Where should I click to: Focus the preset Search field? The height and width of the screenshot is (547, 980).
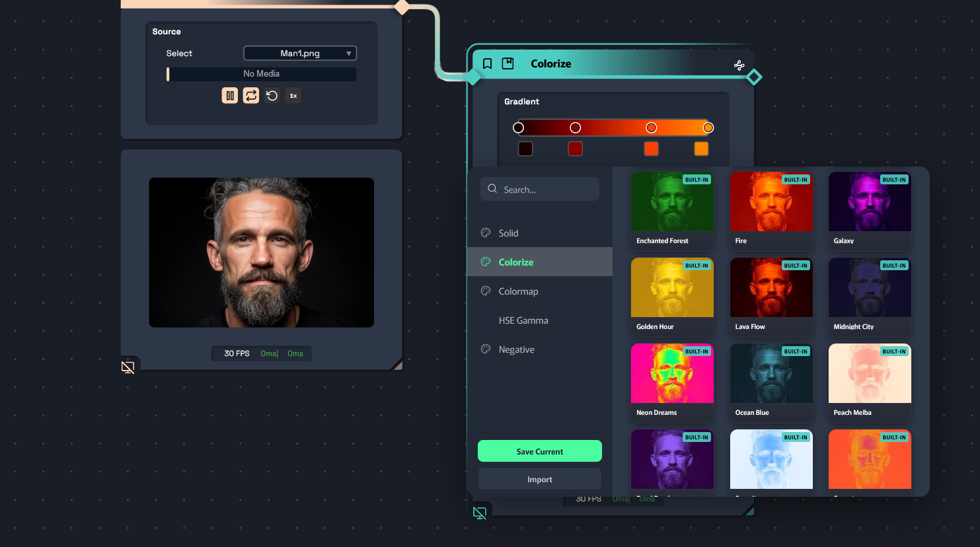(x=540, y=190)
